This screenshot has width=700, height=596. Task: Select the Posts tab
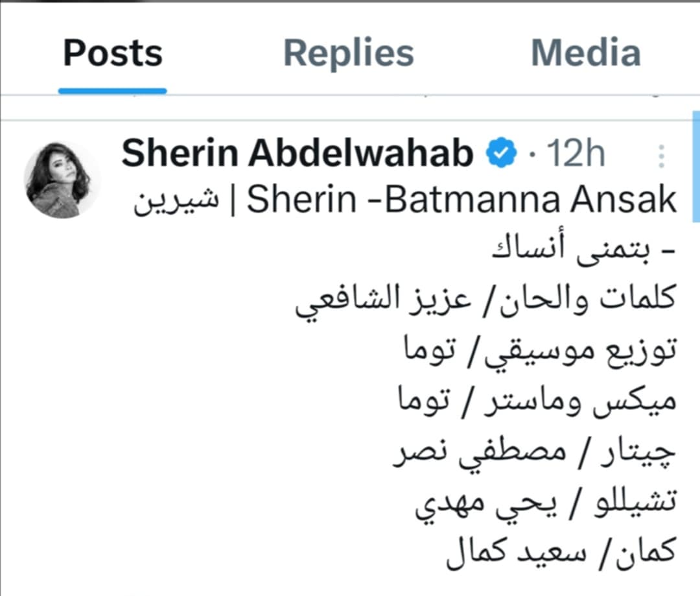pos(113,53)
